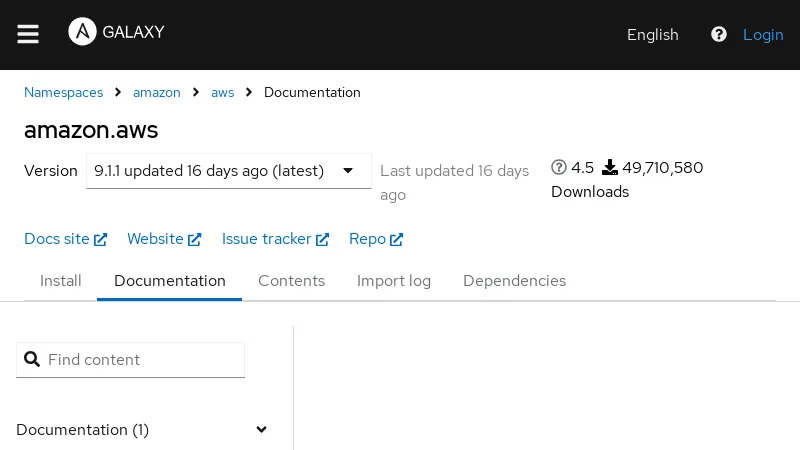Collapse the Documentation (1) section
800x450 pixels.
261,430
